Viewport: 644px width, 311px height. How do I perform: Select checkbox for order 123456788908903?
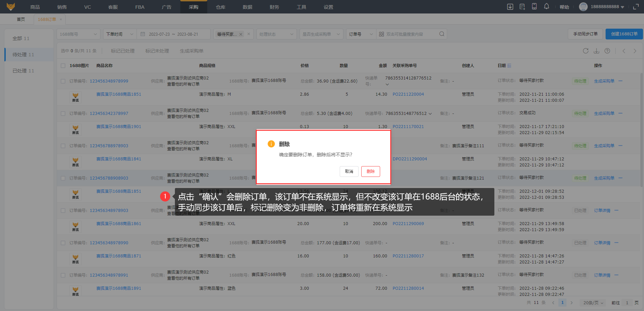click(x=63, y=178)
